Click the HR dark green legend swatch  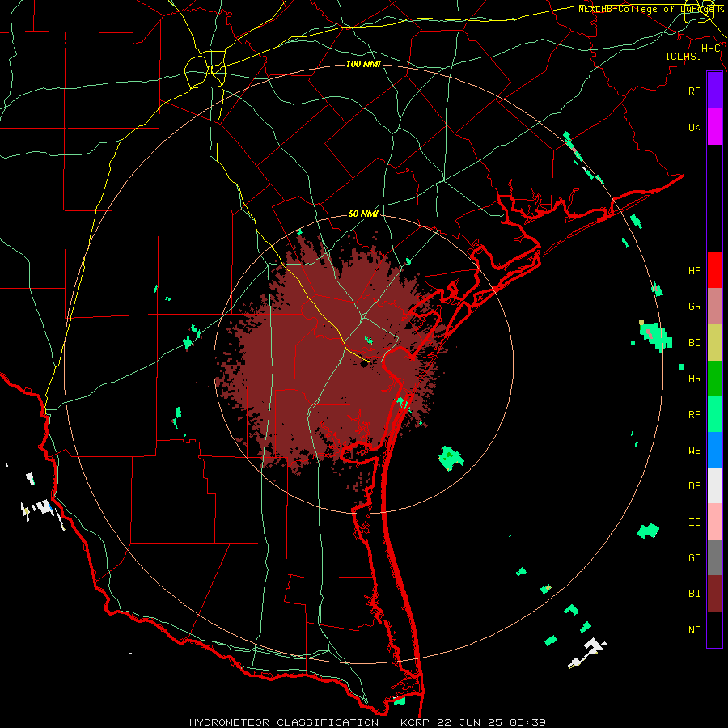pos(714,379)
